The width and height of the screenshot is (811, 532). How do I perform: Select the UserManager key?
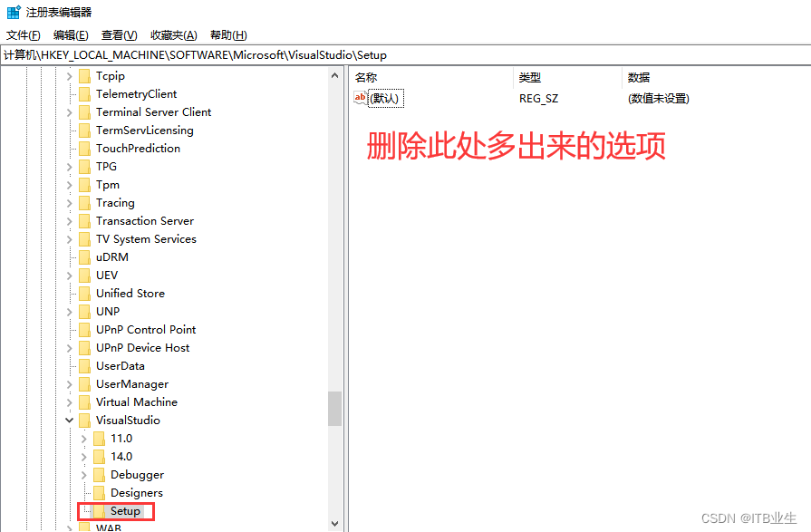coord(132,384)
